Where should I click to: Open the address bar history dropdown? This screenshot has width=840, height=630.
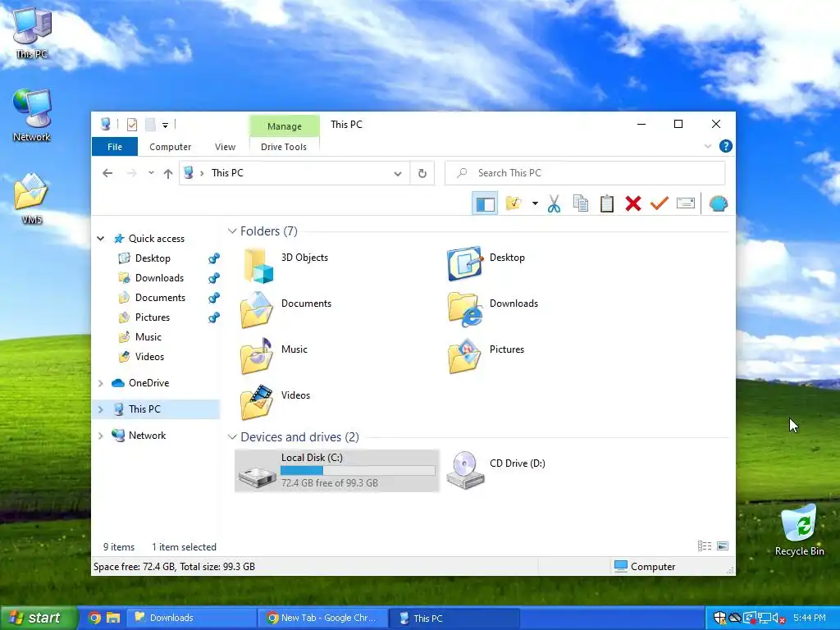tap(398, 174)
